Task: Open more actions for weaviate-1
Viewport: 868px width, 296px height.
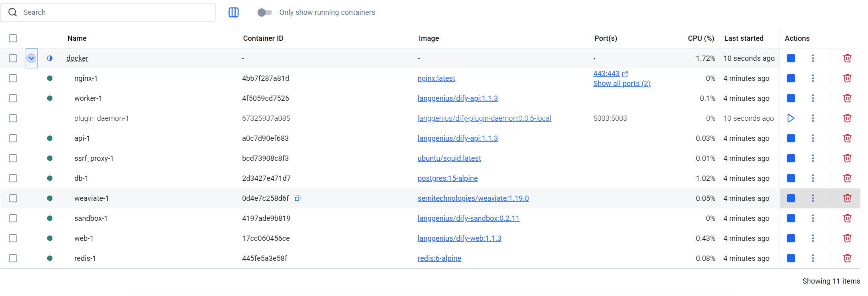Action: 813,198
